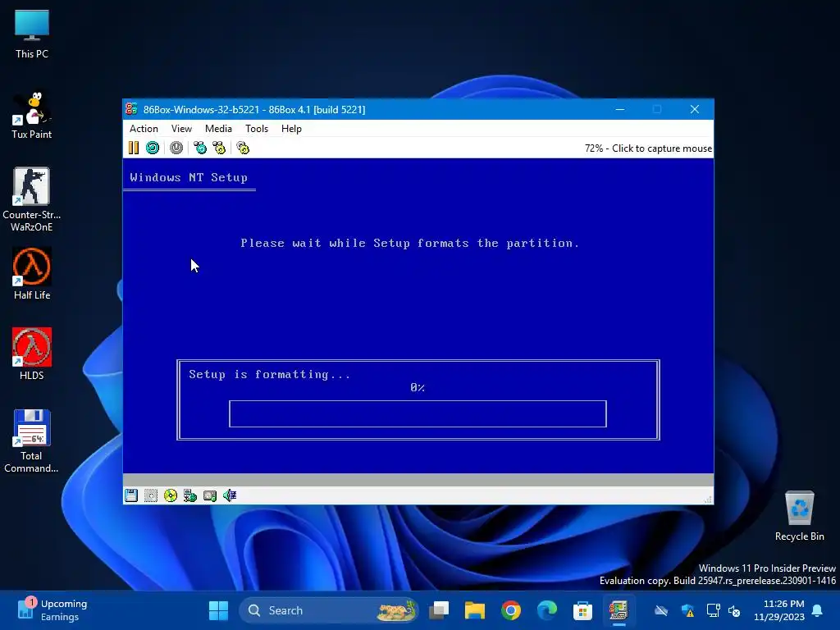Viewport: 840px width, 630px height.
Task: Click the taskbar Search box
Action: click(x=328, y=610)
